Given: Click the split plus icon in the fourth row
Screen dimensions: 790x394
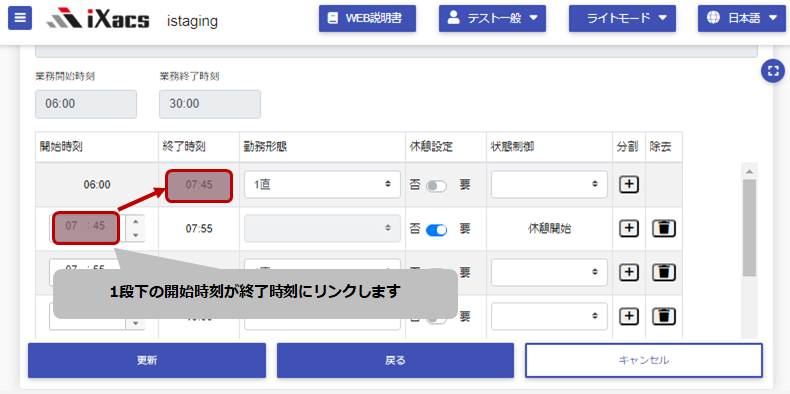Looking at the screenshot, I should [x=628, y=316].
